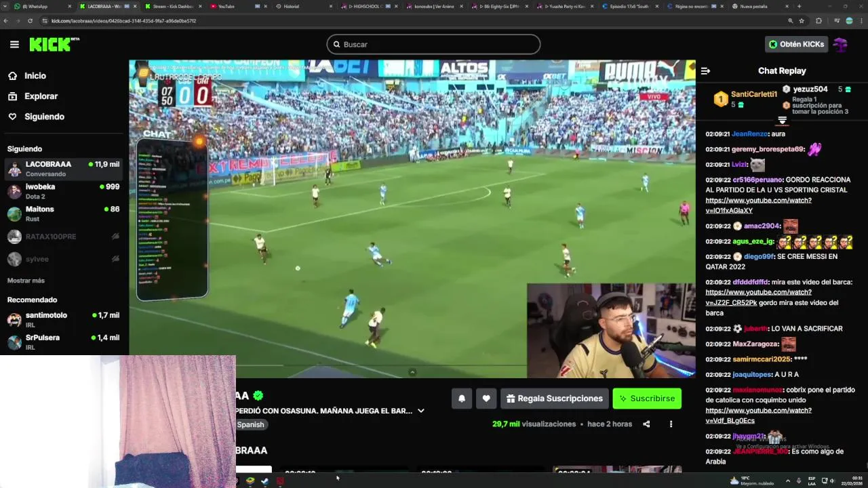
Task: Click username samirmccari2025 in chat
Action: tap(762, 359)
